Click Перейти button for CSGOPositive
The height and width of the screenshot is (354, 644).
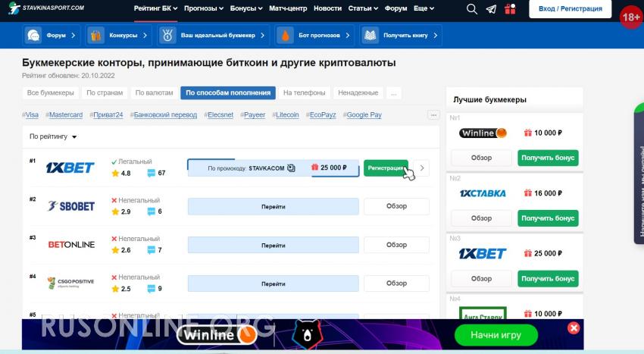click(x=273, y=284)
